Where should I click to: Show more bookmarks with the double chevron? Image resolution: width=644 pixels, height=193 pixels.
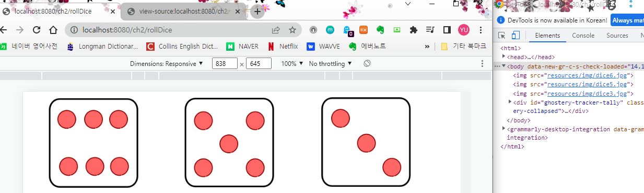(427, 46)
